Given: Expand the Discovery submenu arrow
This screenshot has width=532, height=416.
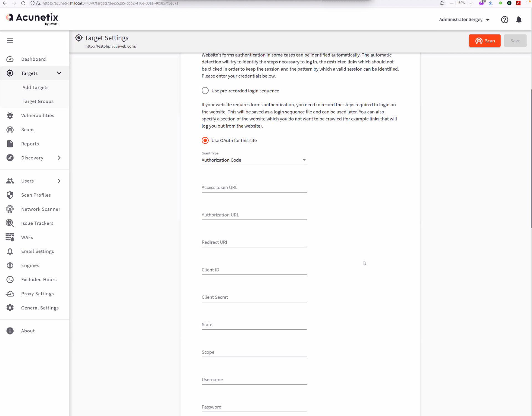Looking at the screenshot, I should 59,158.
